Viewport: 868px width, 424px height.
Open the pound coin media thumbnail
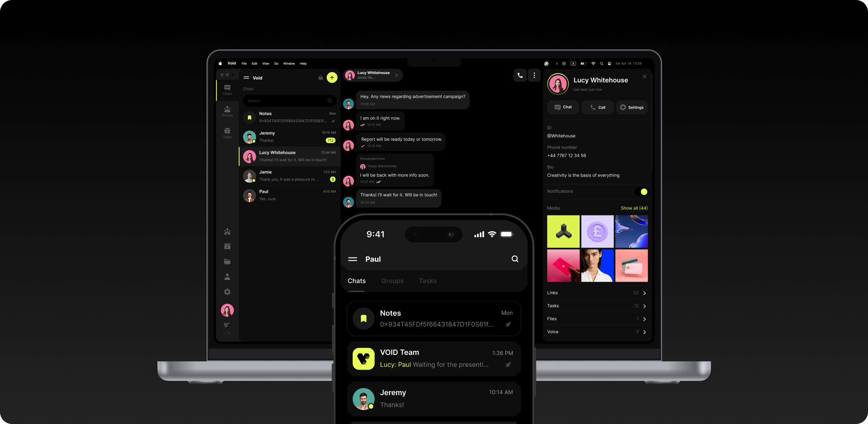point(598,232)
